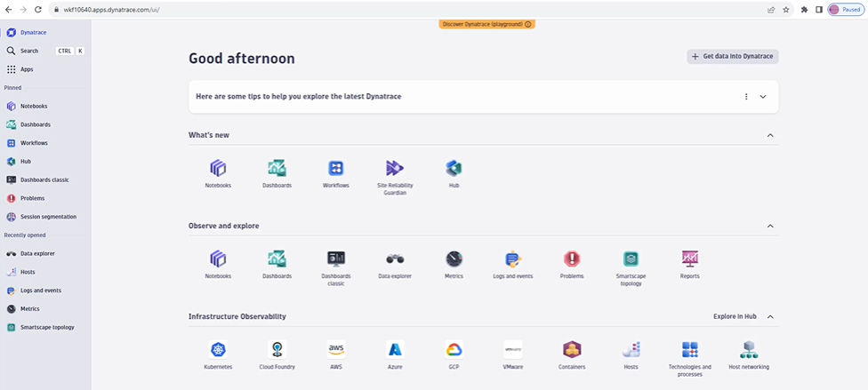The width and height of the screenshot is (868, 390).
Task: Open Containers icon
Action: [x=572, y=349]
